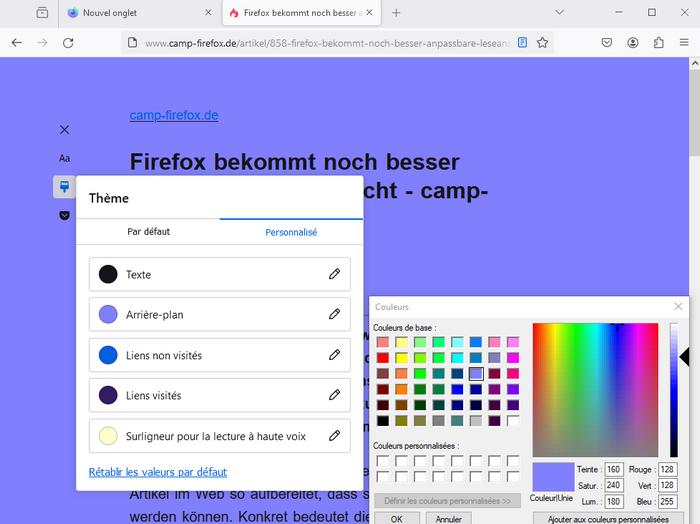The image size is (700, 524).
Task: Click the Liens visités dark purple swatch
Action: point(108,395)
